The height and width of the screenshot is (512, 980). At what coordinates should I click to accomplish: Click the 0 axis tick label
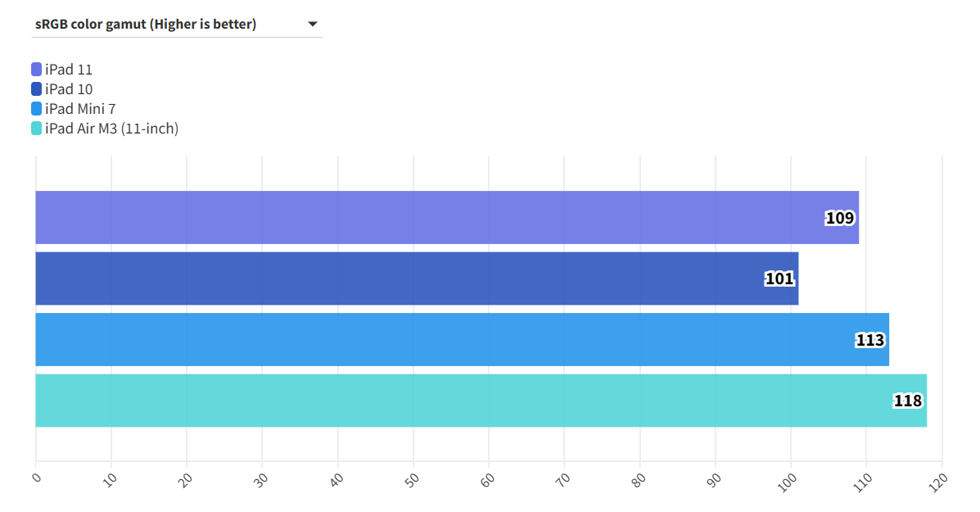35,475
